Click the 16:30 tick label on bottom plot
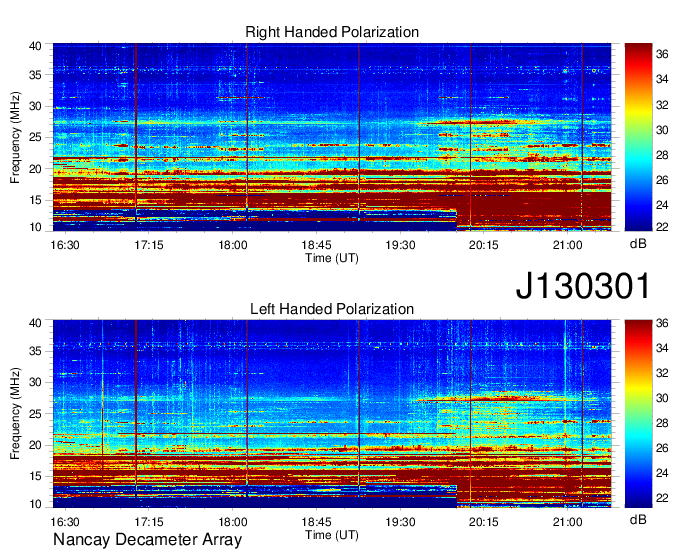The height and width of the screenshot is (552, 680). pyautogui.click(x=65, y=522)
